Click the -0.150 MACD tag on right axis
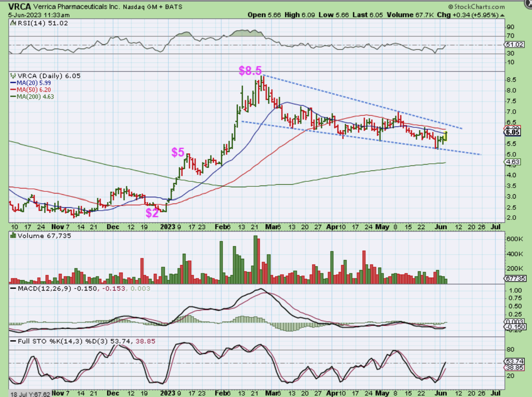 tap(514, 327)
